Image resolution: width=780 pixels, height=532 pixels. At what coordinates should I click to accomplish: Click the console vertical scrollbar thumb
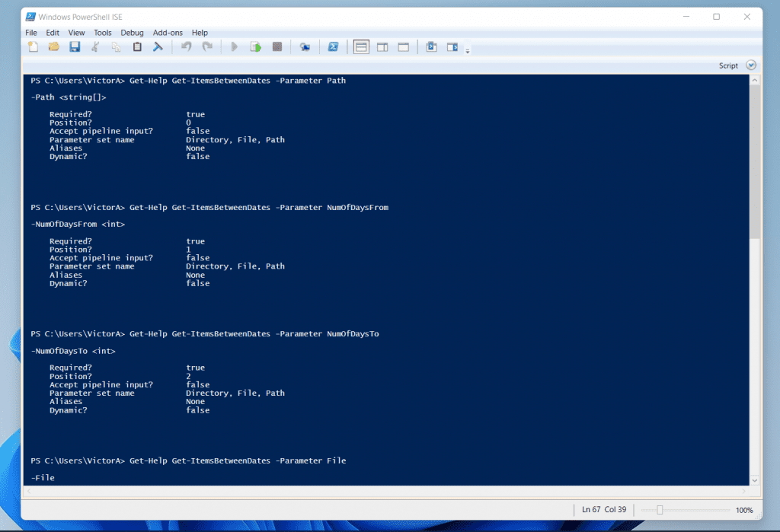point(755,161)
